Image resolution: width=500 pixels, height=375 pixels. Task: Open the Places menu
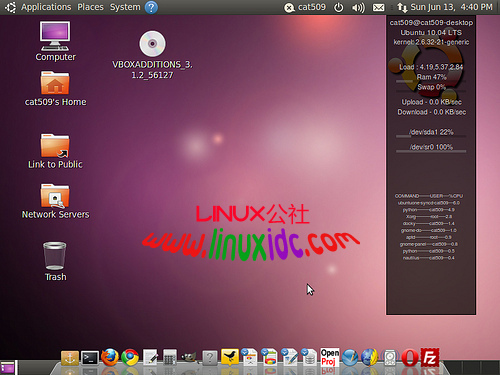90,7
